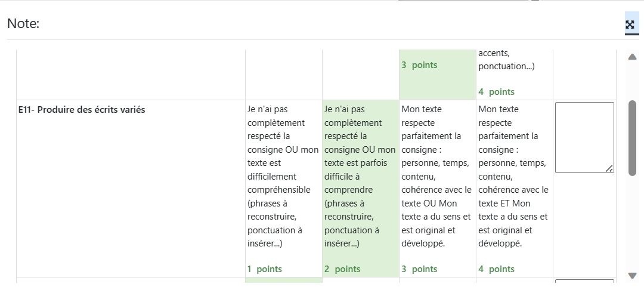
Task: Click the 'Note:' heading
Action: pyautogui.click(x=23, y=24)
